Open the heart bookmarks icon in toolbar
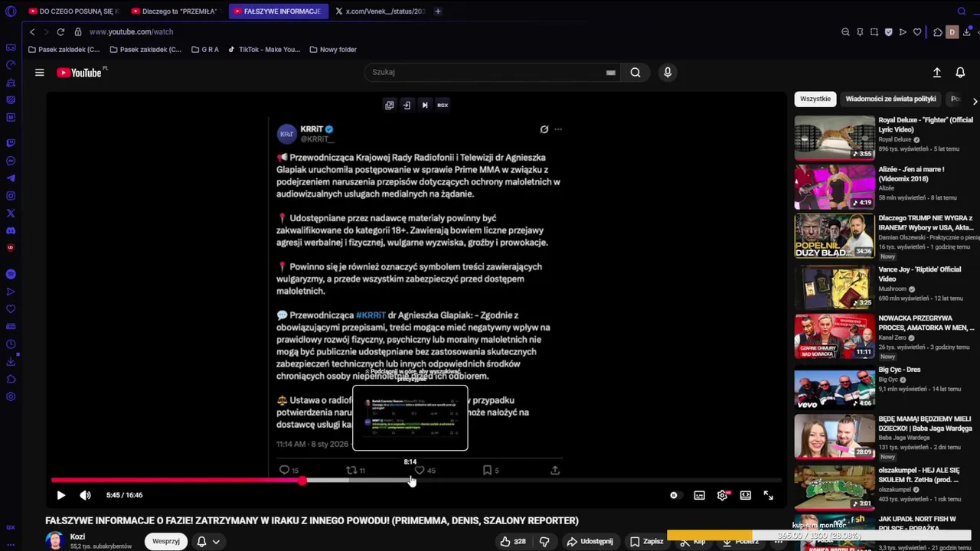Screen dimensions: 980x551 tap(917, 32)
